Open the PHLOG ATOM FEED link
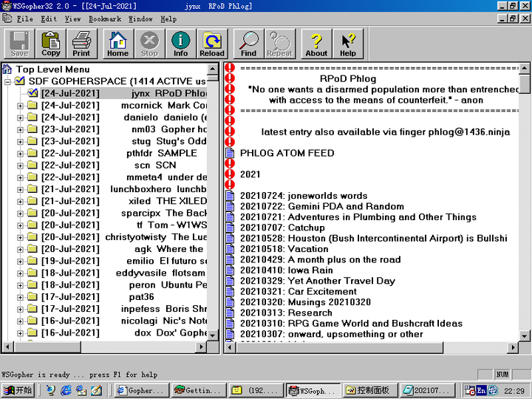 tap(287, 153)
